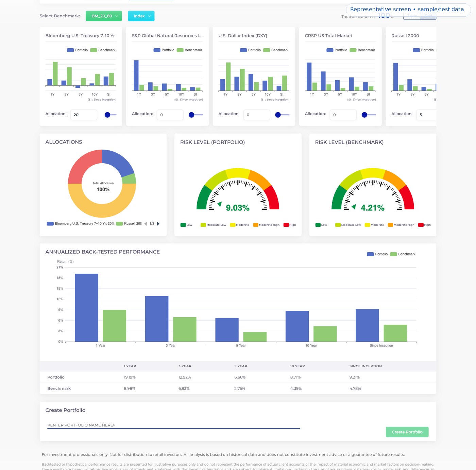476x470 pixels.
Task: Click High legend in Risk Level (Portfolio)
Action: [x=290, y=225]
